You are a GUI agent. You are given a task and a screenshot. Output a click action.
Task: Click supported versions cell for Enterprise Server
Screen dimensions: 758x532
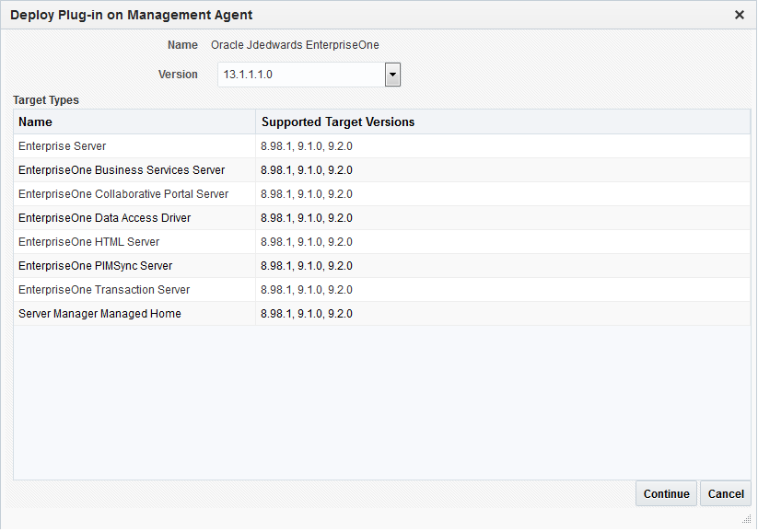307,146
